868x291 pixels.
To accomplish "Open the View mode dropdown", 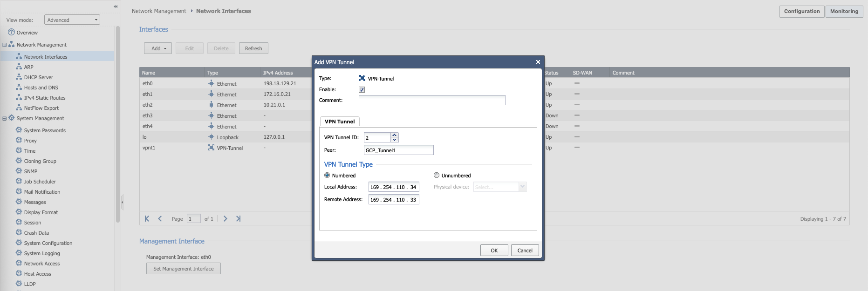I will coord(72,20).
